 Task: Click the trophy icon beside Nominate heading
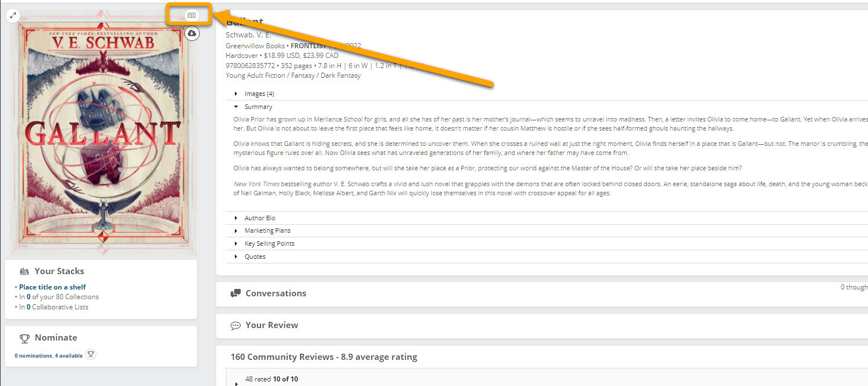pos(24,338)
